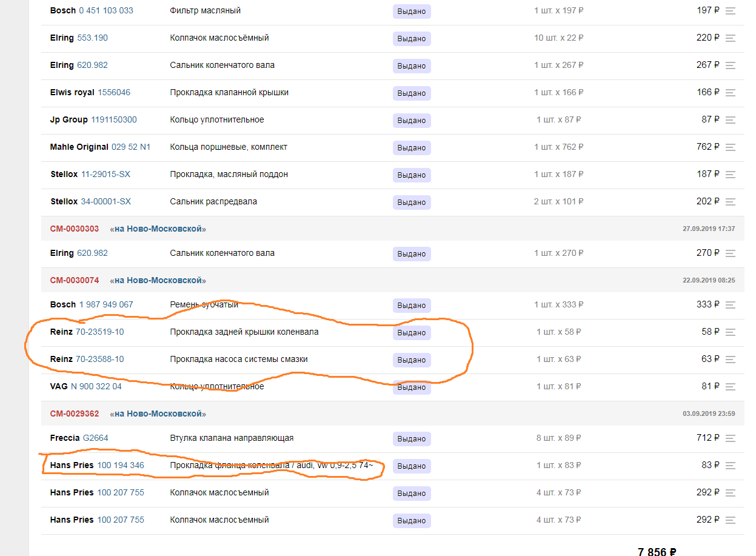Open row menu icon for Reinz 70-23588-10

(x=731, y=360)
